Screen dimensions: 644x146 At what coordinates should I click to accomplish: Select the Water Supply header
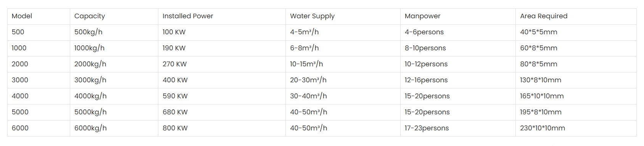pyautogui.click(x=343, y=16)
